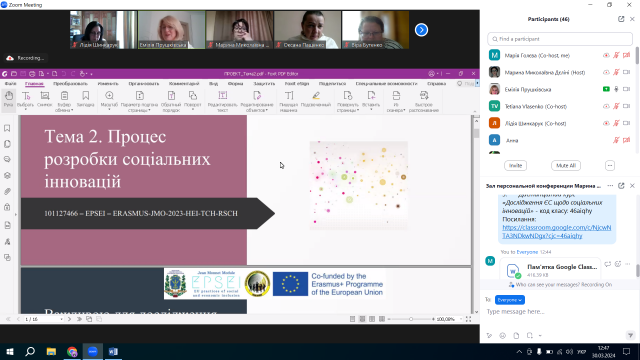Open the more options button beside Mute All
This screenshot has height=360, width=640.
(x=610, y=165)
